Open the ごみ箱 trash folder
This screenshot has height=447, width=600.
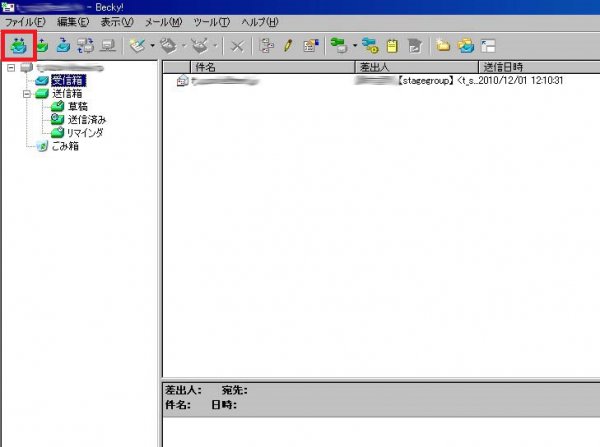(x=68, y=146)
